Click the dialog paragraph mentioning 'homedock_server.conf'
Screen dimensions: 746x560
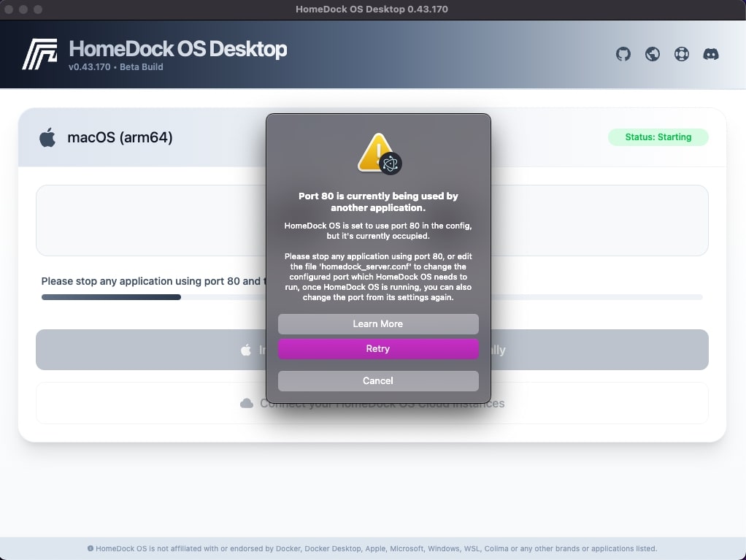click(378, 277)
